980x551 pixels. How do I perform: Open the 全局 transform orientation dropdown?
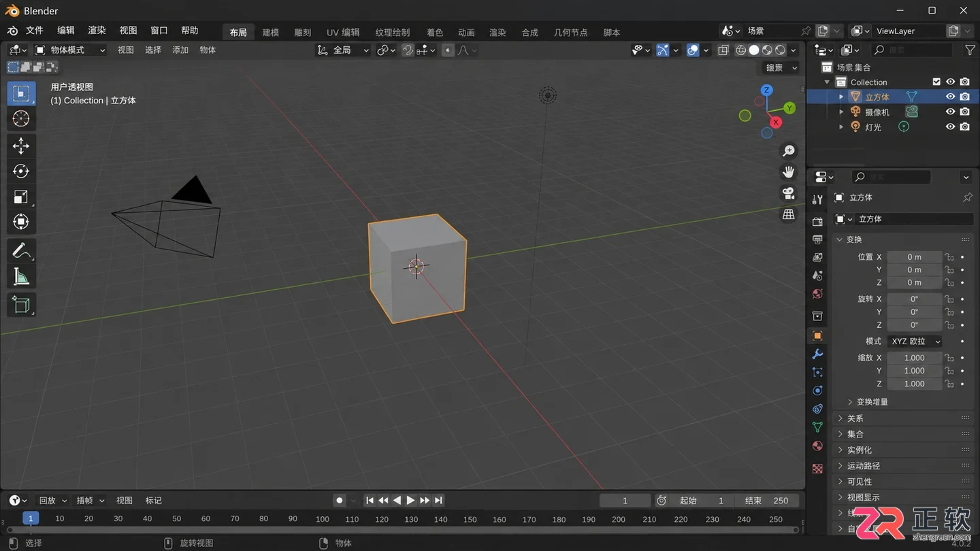343,50
